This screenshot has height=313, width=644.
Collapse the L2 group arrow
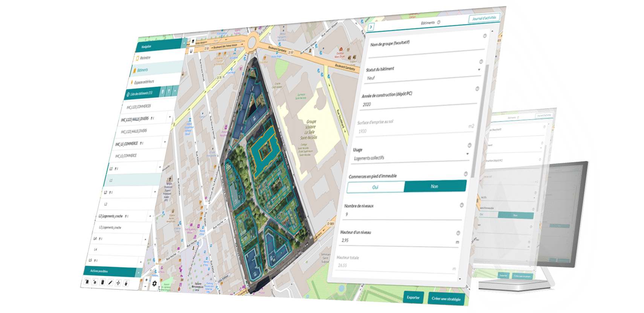pos(155,191)
